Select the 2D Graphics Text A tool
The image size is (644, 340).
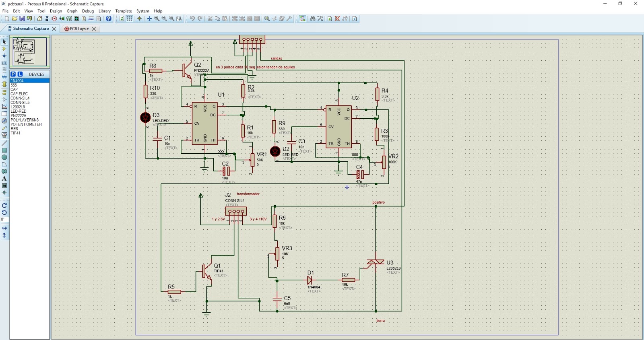tap(4, 178)
